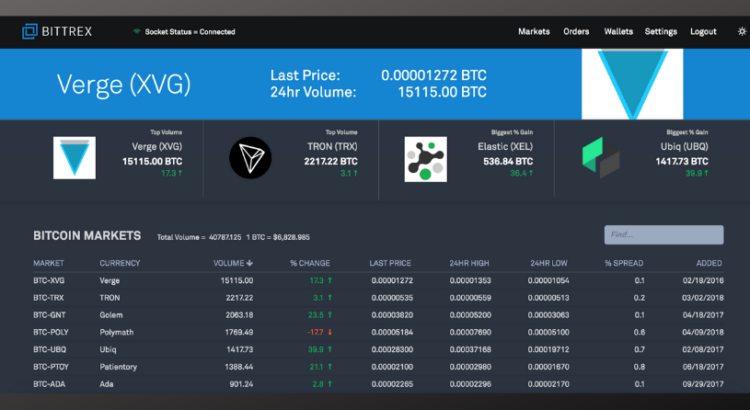Click the Logout link
The height and width of the screenshot is (410, 750).
tap(703, 32)
